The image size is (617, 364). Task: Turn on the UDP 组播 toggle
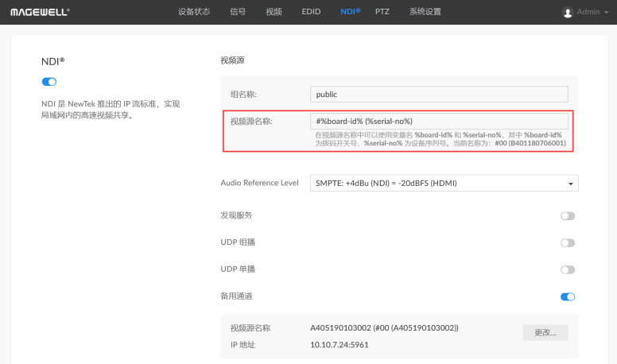tap(568, 243)
